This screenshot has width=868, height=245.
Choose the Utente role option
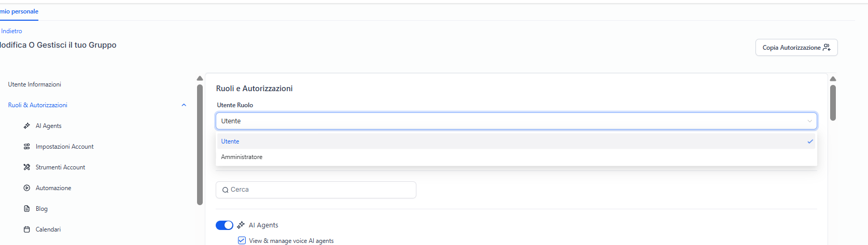pos(231,141)
